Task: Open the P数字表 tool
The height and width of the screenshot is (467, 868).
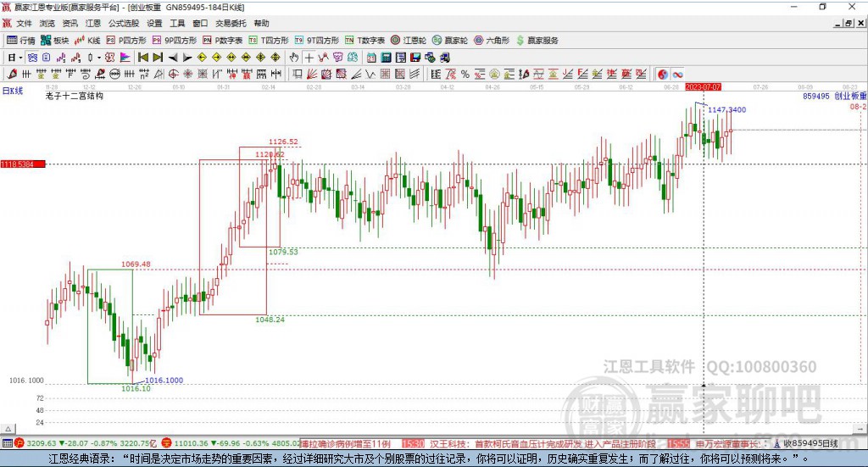Action: pos(223,41)
